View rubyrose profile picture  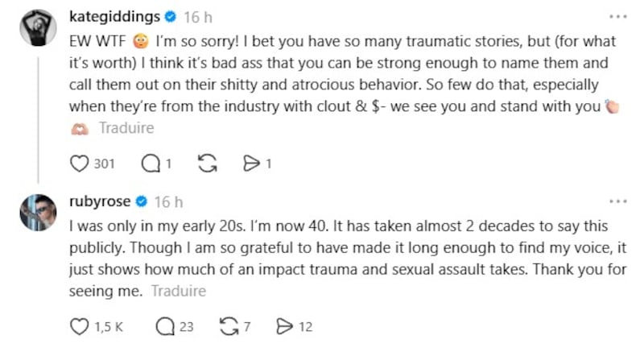(36, 215)
